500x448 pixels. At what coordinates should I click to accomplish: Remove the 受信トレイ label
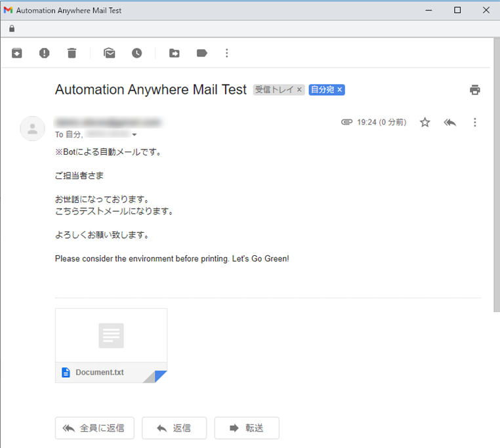click(x=299, y=90)
